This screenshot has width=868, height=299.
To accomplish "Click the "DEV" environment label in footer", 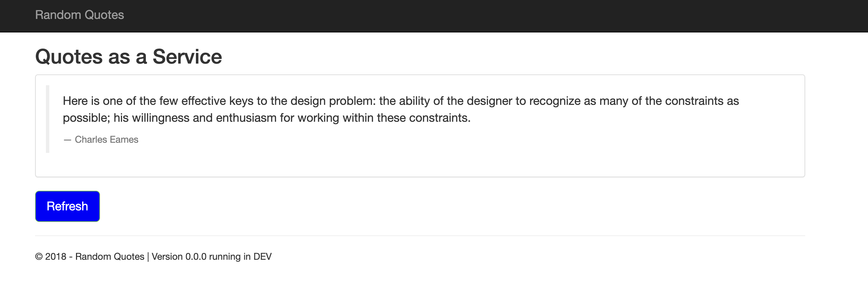I will click(x=262, y=257).
